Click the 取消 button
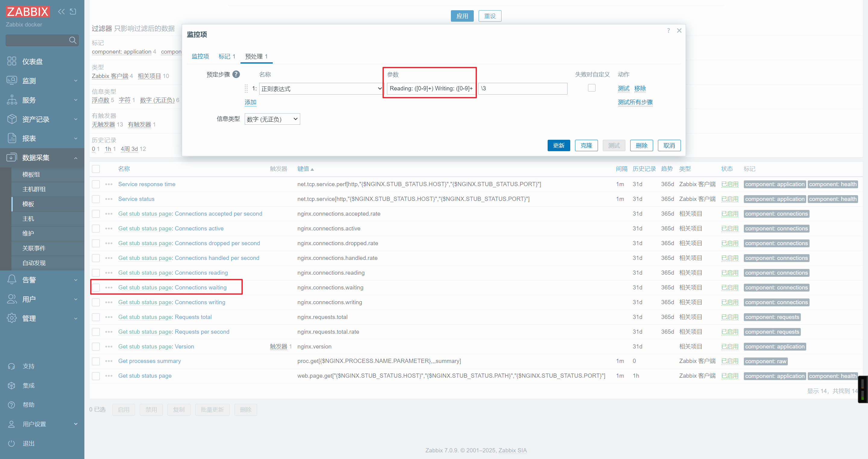This screenshot has width=868, height=459. click(669, 145)
